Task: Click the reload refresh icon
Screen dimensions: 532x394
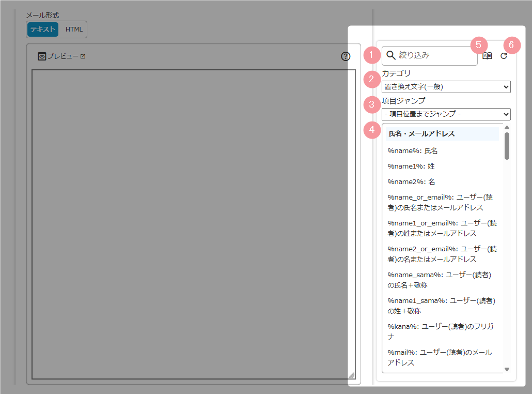Action: [504, 56]
